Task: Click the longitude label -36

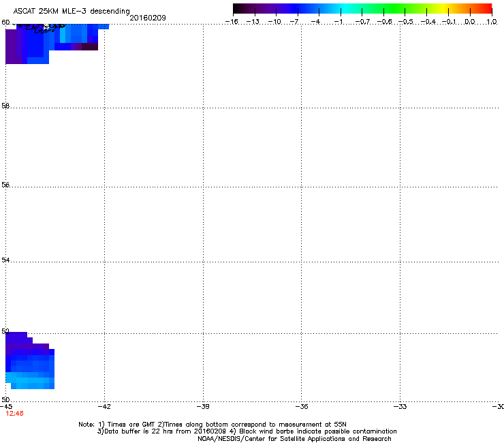Action: coord(301,407)
